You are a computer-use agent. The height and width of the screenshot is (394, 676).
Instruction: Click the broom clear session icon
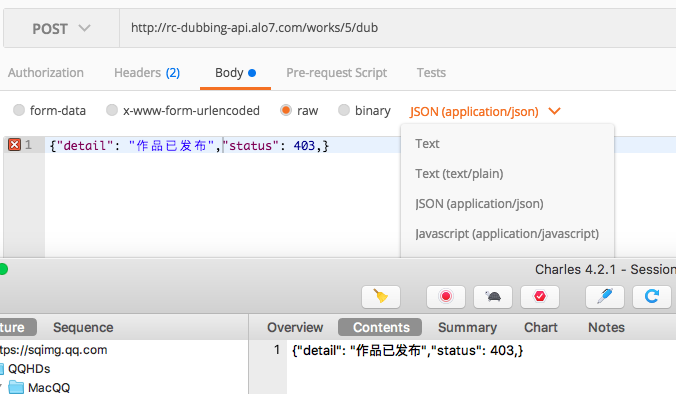pos(381,297)
